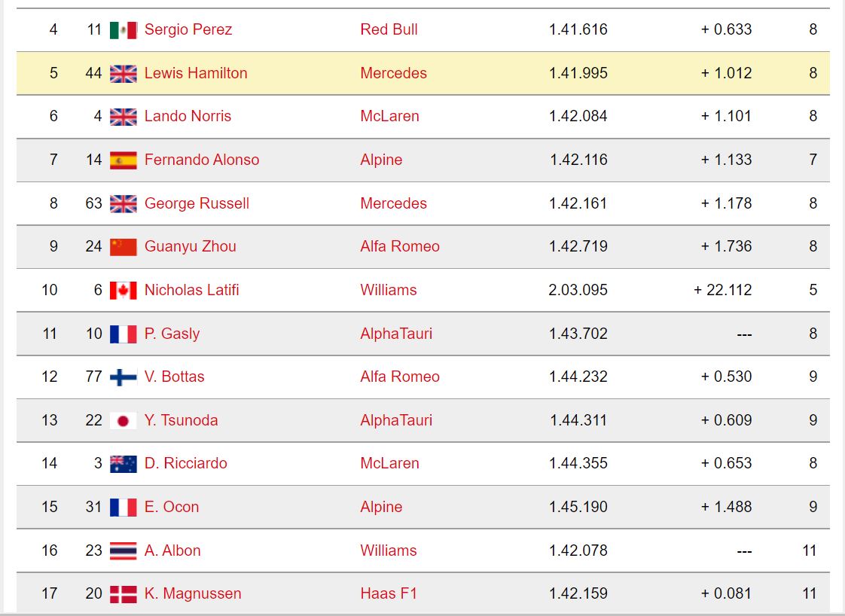
Task: Click the Chinese flag beside Guanyu Zhou
Action: 123,246
